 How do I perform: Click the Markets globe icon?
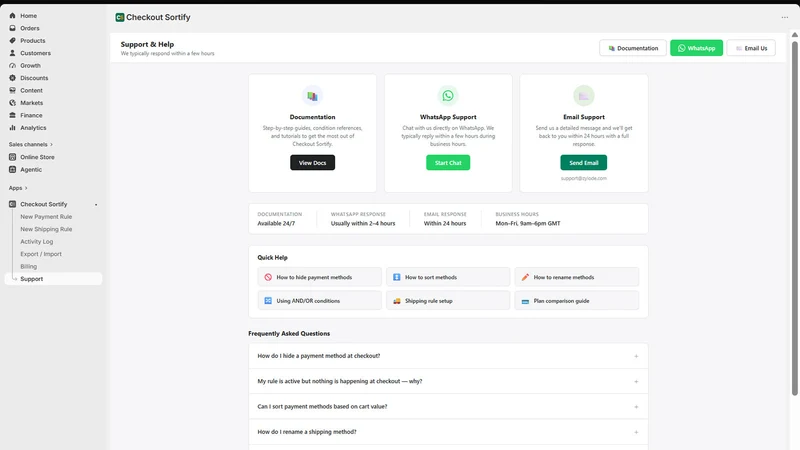point(12,103)
